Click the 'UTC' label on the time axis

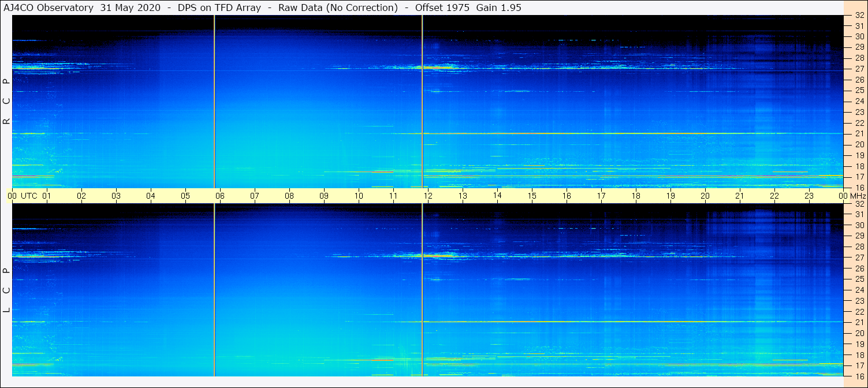(x=29, y=196)
